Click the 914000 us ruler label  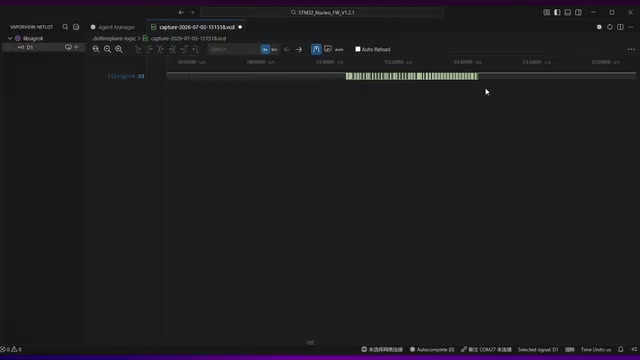pyautogui.click(x=467, y=62)
